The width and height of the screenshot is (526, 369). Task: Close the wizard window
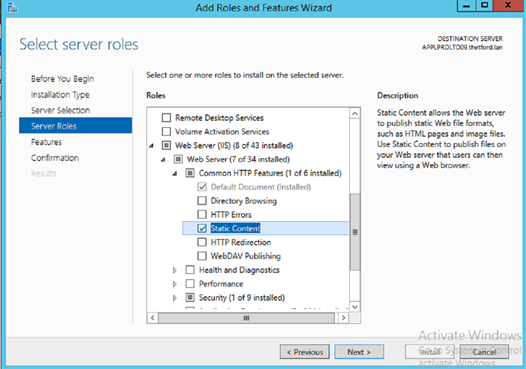coord(508,5)
